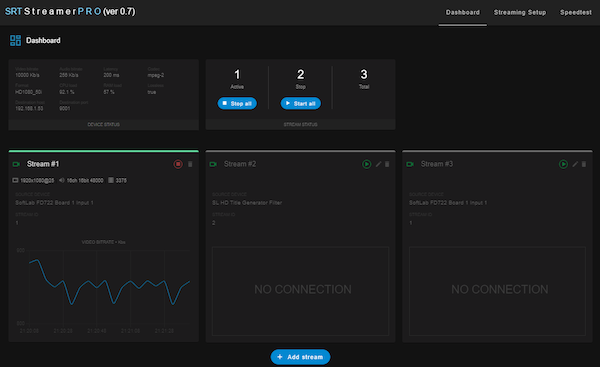Click Stream #3 source SoftLab FD722 Board 1 Input 1
The width and height of the screenshot is (600, 367).
(x=448, y=203)
